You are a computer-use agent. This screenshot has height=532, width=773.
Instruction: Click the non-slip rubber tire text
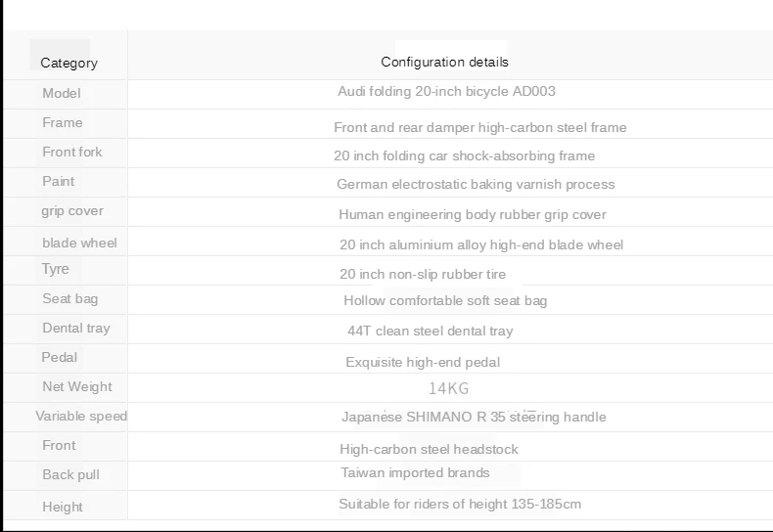coord(423,274)
